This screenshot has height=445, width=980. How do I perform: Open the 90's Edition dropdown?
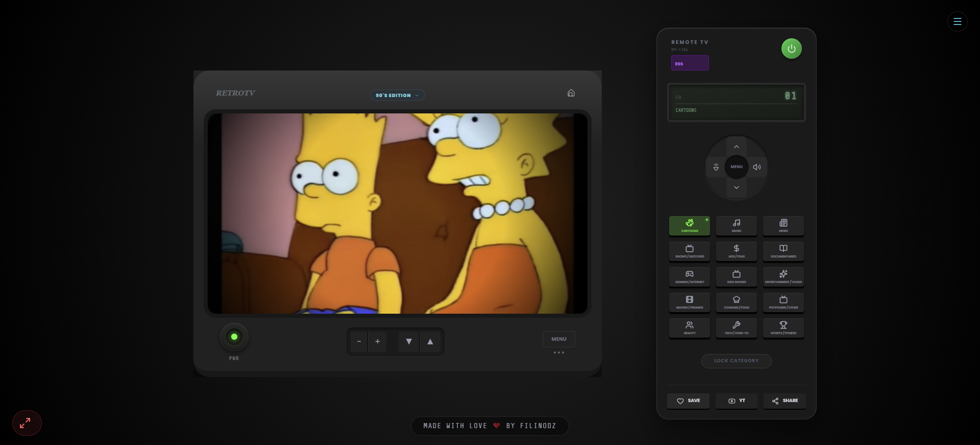pos(397,95)
